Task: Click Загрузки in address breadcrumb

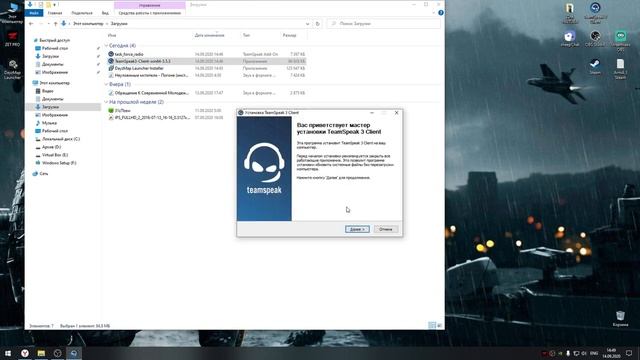Action: click(x=119, y=24)
